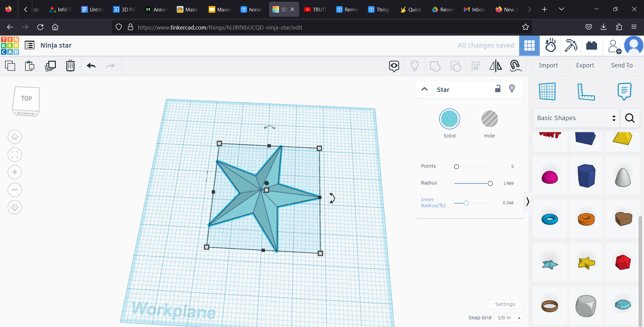Select the Ruler tool
The height and width of the screenshot is (327, 644).
pos(587,91)
